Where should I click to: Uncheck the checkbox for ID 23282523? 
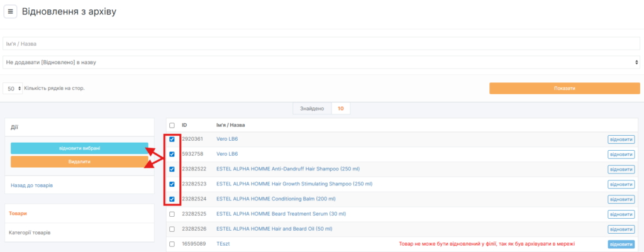tap(172, 184)
